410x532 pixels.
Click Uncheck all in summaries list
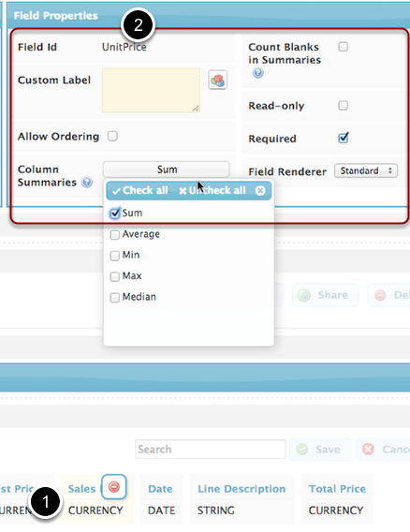click(212, 191)
